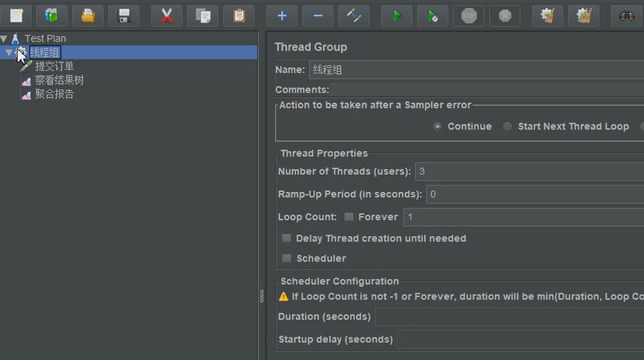Collapse the Test Plan tree node
Screen dimensions: 644x360
tap(5, 39)
